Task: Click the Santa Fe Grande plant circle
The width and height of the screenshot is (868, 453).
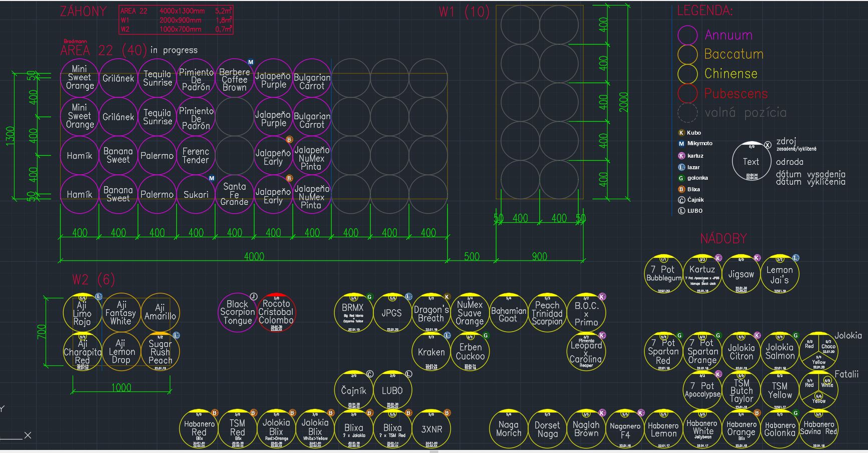Action: click(x=234, y=194)
